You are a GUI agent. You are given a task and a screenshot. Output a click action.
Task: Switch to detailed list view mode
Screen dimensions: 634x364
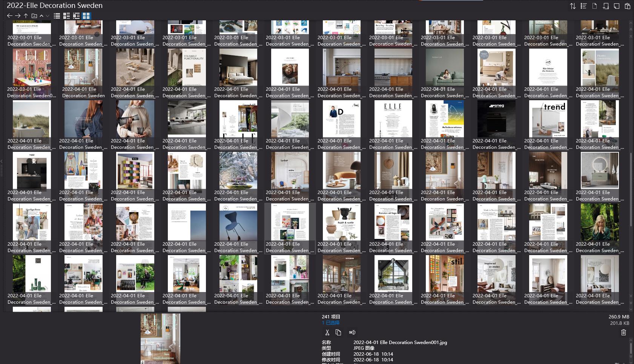(76, 16)
